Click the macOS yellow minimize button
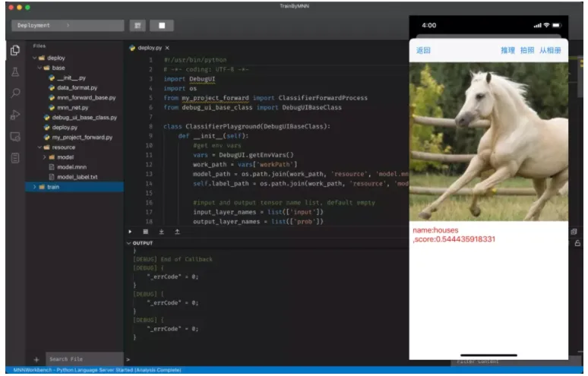 point(19,7)
